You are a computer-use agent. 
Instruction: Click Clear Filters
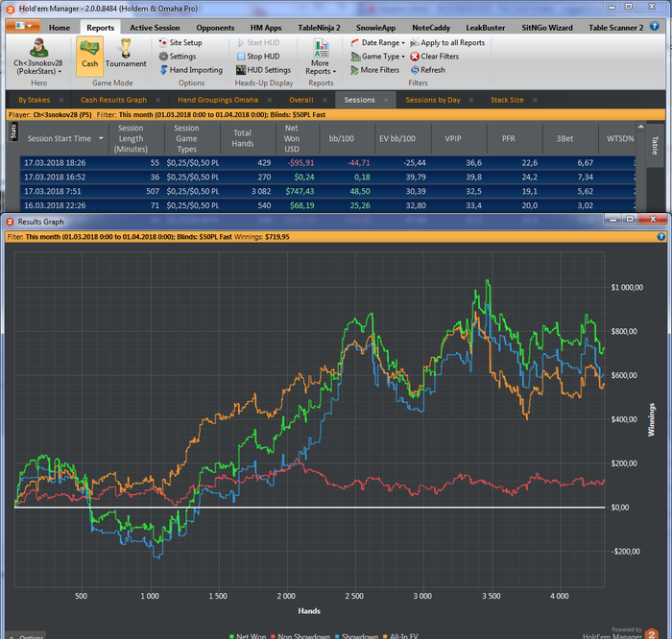[x=434, y=56]
